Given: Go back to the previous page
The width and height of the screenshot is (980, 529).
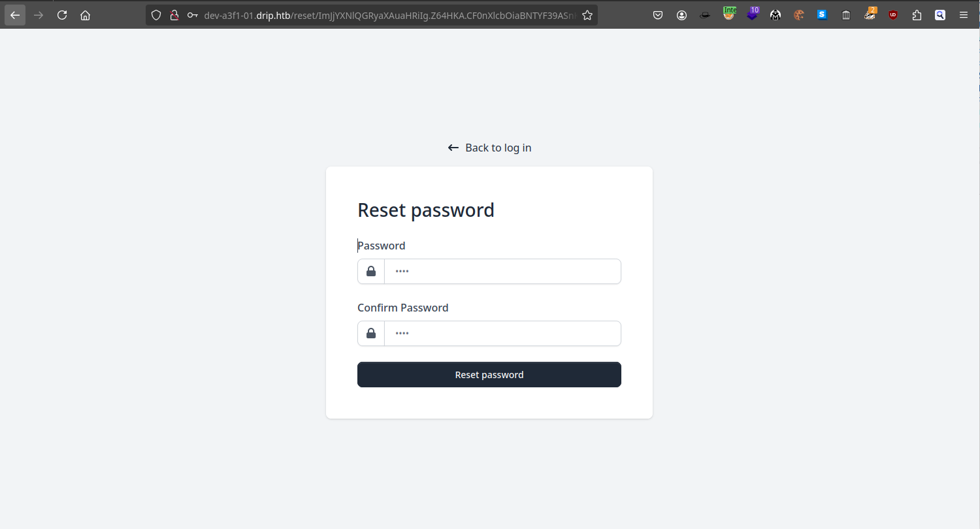Looking at the screenshot, I should (x=15, y=15).
